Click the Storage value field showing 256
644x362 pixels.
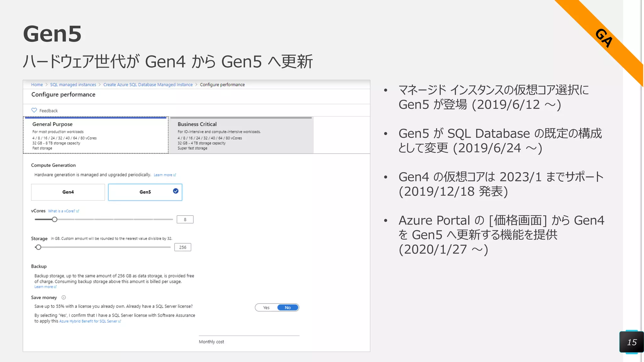[x=183, y=247]
